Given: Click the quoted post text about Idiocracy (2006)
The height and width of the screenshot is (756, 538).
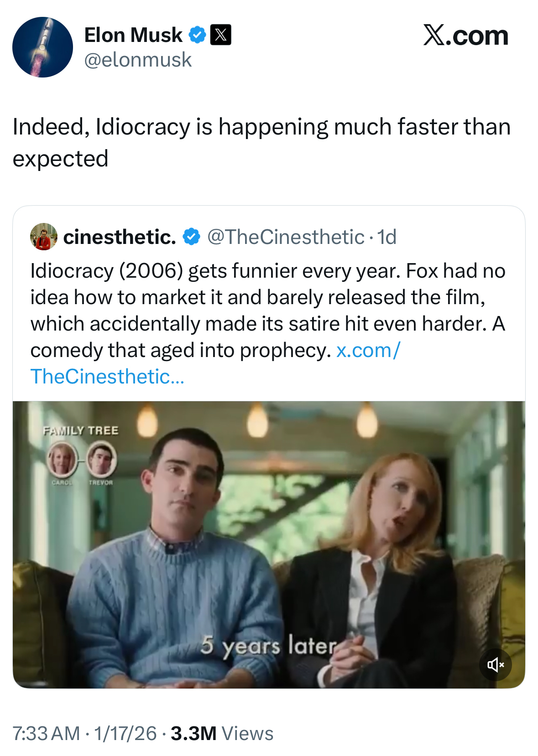Looking at the screenshot, I should (x=267, y=297).
